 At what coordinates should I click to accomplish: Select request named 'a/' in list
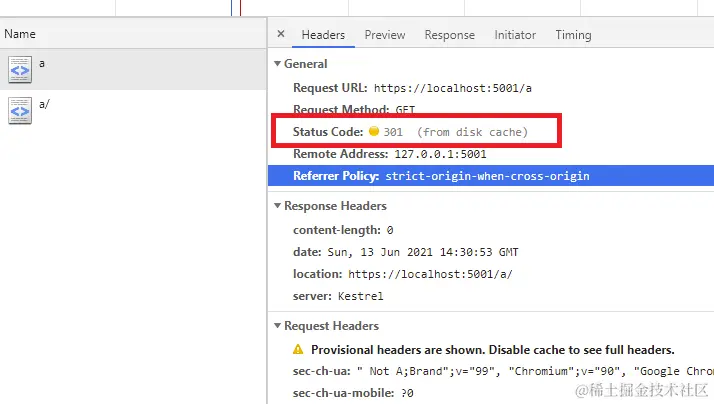[x=133, y=110]
